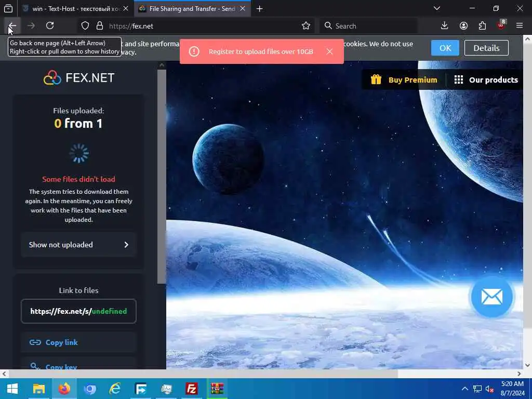Screen dimensions: 532x399
Task: Click 'Some files didn't load' text
Action: point(79,179)
